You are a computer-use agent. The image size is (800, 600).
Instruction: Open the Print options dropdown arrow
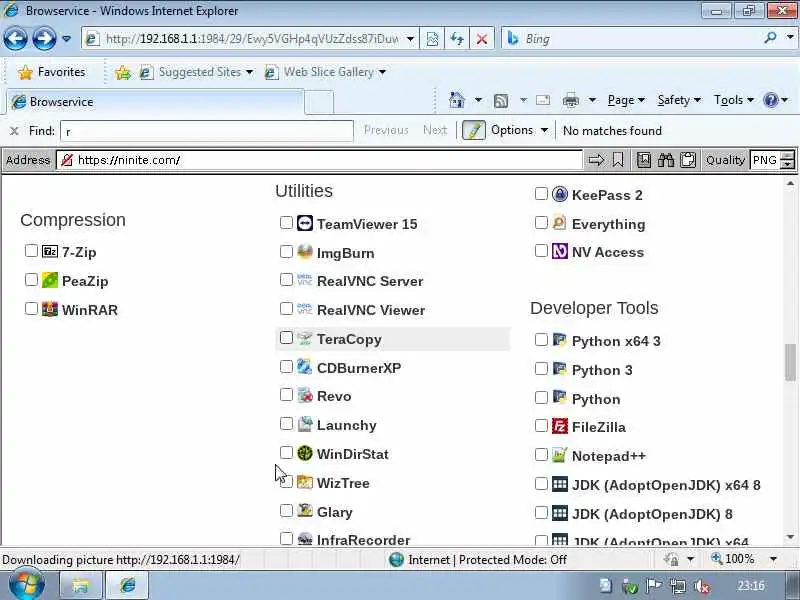point(592,100)
